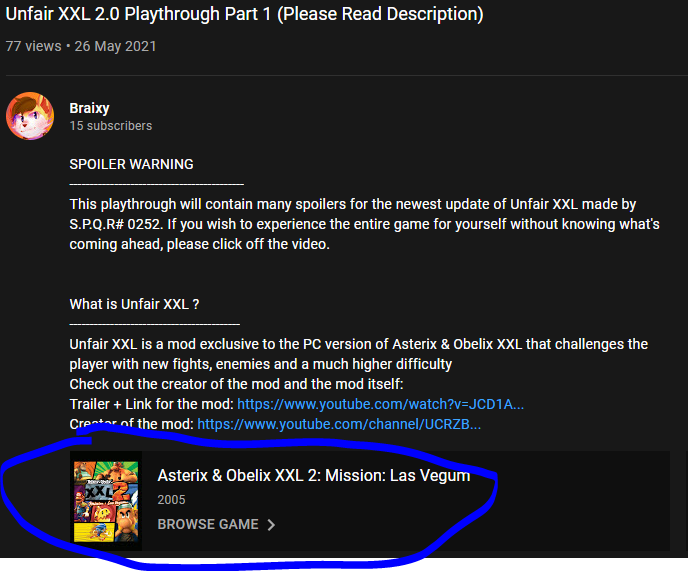Visit the Braixy channel name link
This screenshot has height=571, width=688.
pyautogui.click(x=89, y=108)
